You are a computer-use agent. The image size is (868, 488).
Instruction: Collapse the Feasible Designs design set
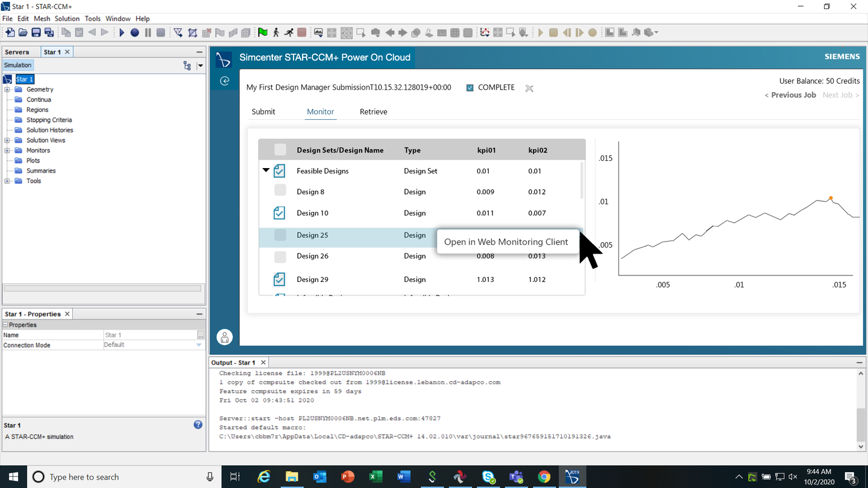coord(266,170)
